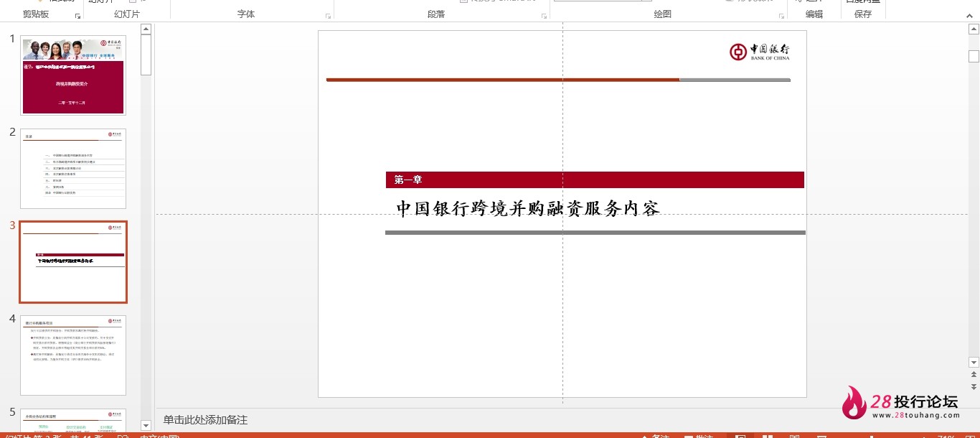Open the 字体 group dialog launcher
980x438 pixels.
[x=329, y=15]
